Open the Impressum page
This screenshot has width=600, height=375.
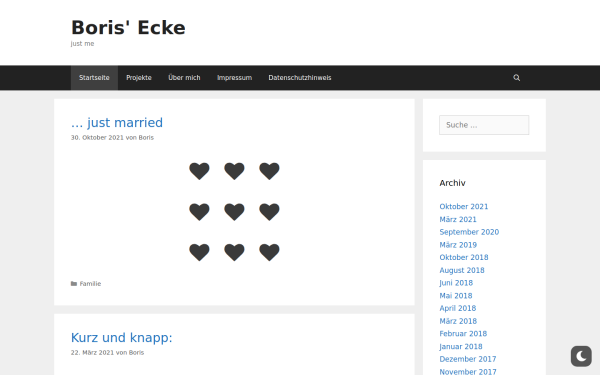click(234, 78)
